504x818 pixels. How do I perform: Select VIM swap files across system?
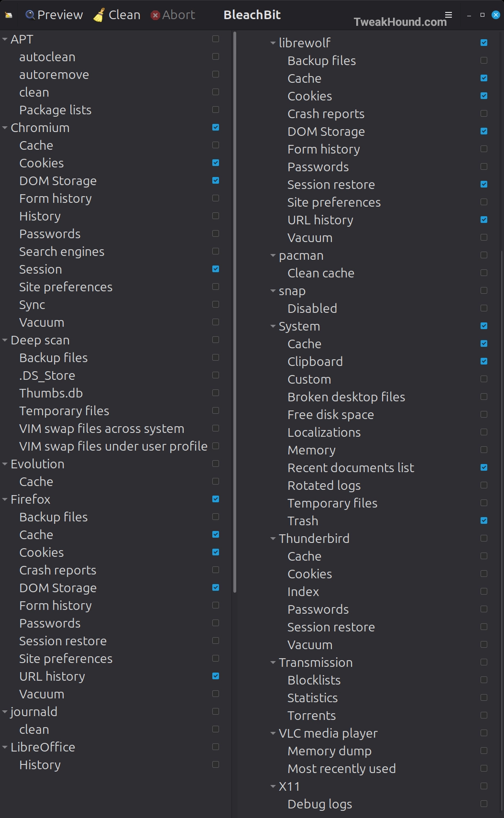101,429
